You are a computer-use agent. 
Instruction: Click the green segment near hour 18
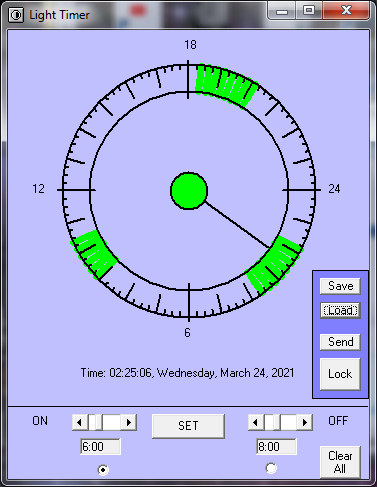pyautogui.click(x=227, y=85)
